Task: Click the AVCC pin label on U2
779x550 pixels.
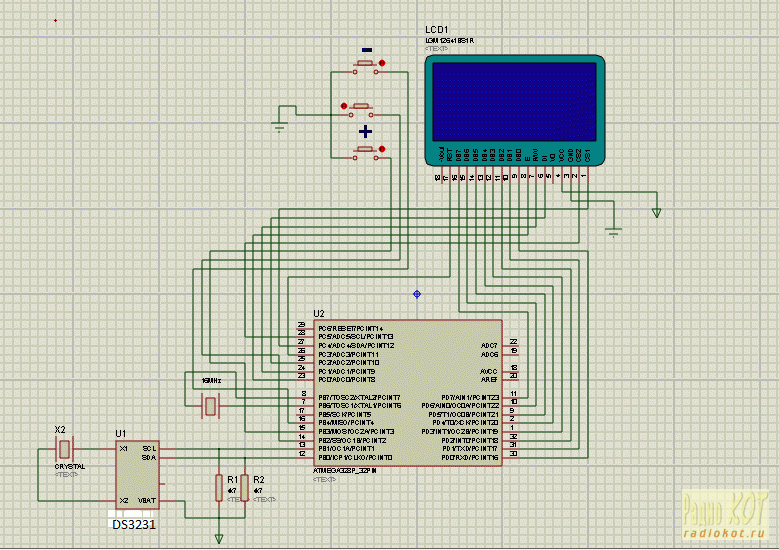Action: point(489,372)
